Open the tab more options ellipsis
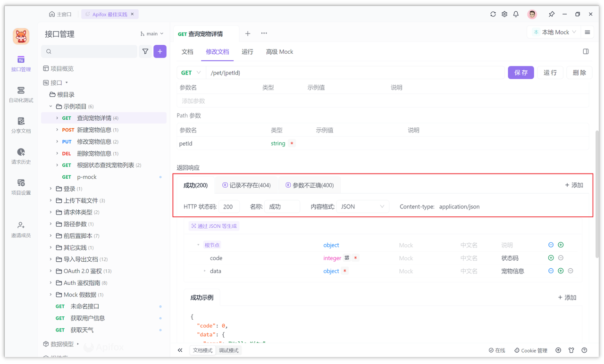 pos(264,33)
